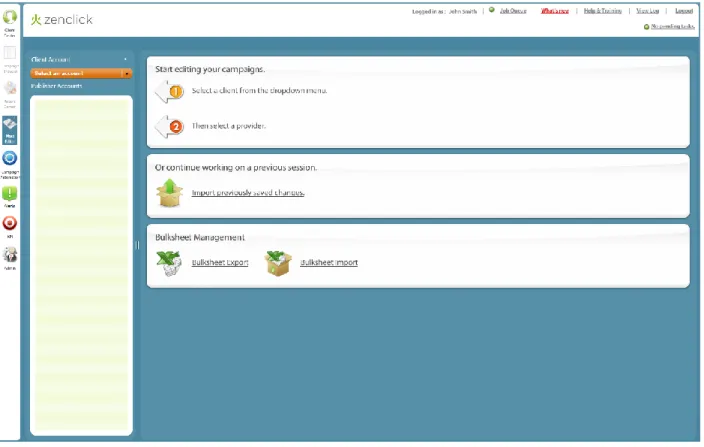The width and height of the screenshot is (704, 447).
Task: Click 'Select a client from the dropdown menu.' text
Action: [x=260, y=90]
